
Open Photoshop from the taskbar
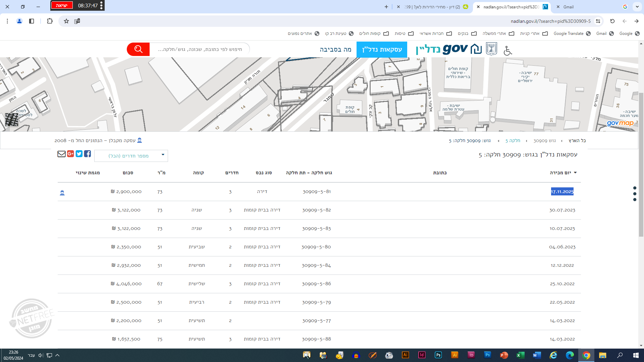coord(438,355)
